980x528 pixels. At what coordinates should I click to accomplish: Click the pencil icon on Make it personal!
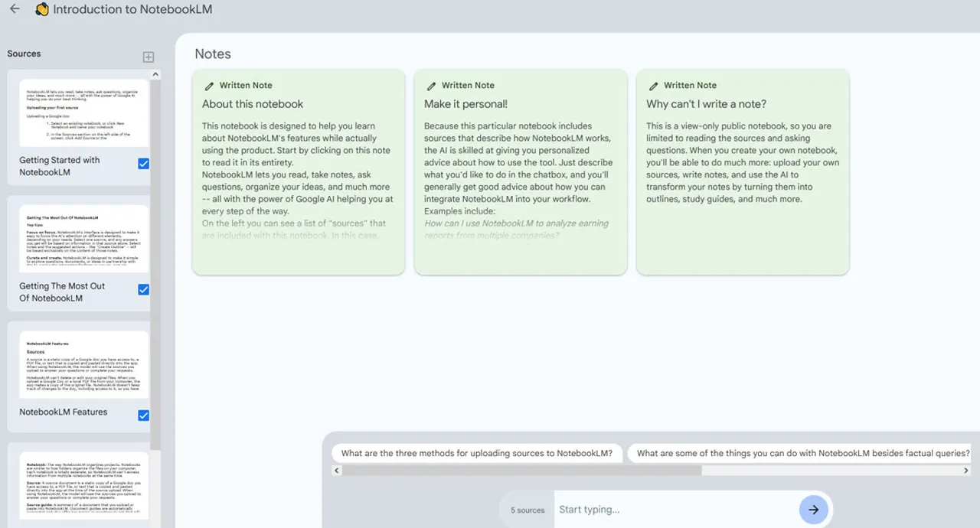point(431,86)
